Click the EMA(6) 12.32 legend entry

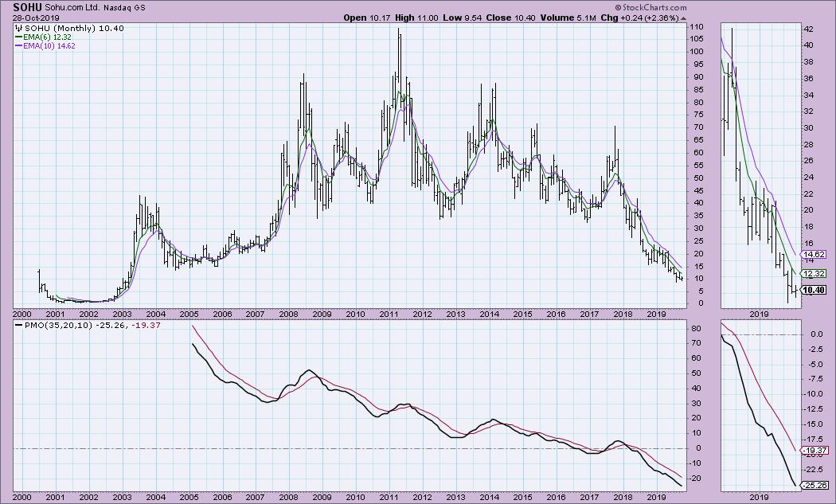[46, 37]
